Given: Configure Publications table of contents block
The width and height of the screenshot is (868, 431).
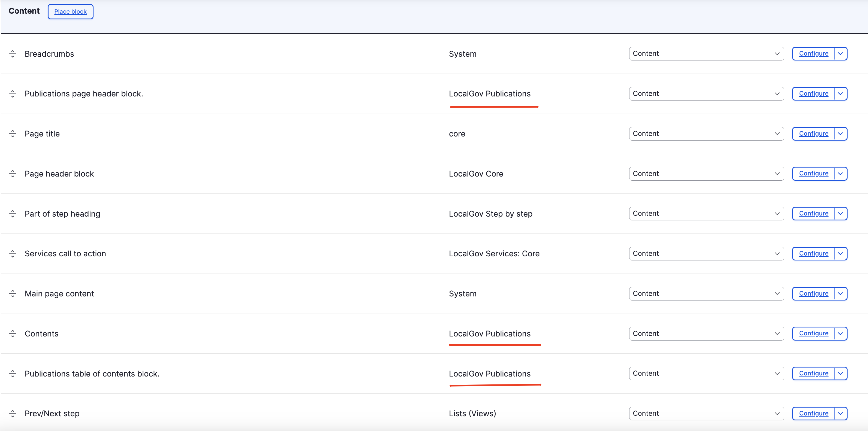Looking at the screenshot, I should (813, 374).
